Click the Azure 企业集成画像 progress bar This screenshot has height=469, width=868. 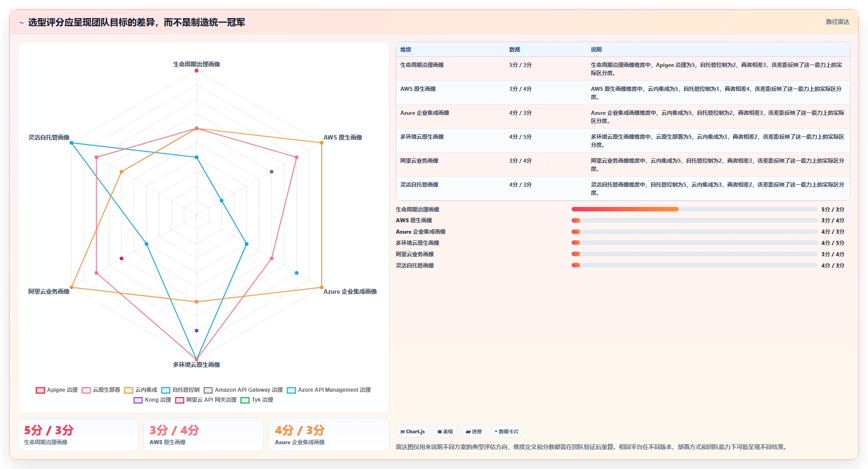coord(694,232)
